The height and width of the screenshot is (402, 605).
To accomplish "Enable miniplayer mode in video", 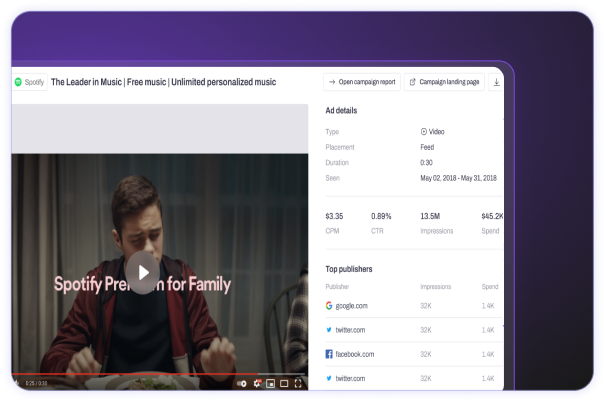I will point(270,383).
